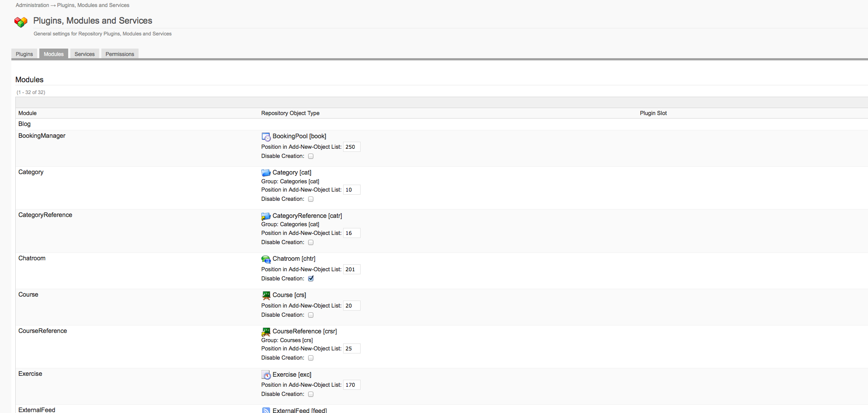The width and height of the screenshot is (868, 413).
Task: Focus the Category position field showing 10
Action: pos(351,190)
